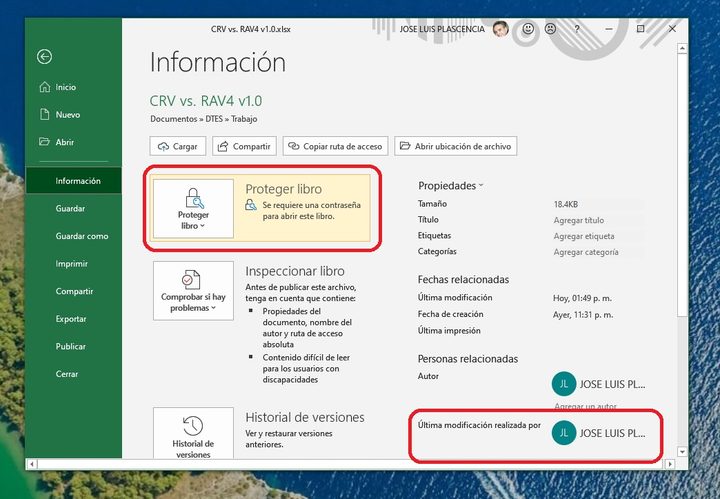
Task: Open Inicio from the sidebar
Action: (x=73, y=87)
